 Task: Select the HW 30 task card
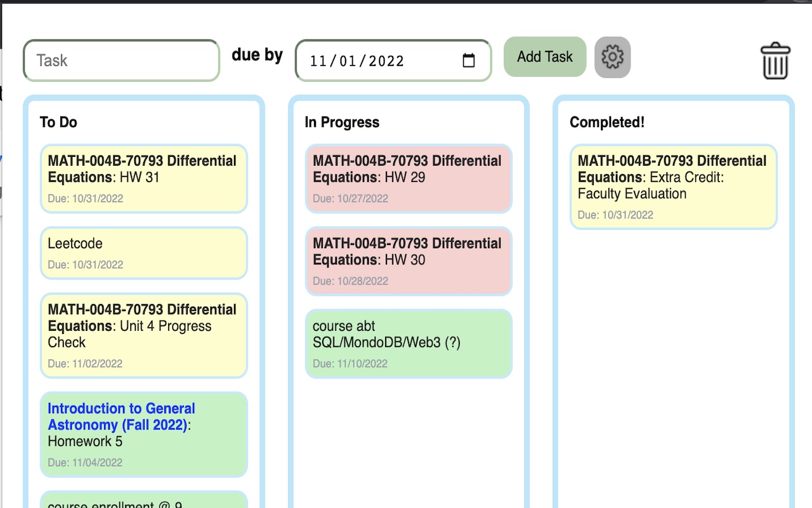click(x=408, y=261)
